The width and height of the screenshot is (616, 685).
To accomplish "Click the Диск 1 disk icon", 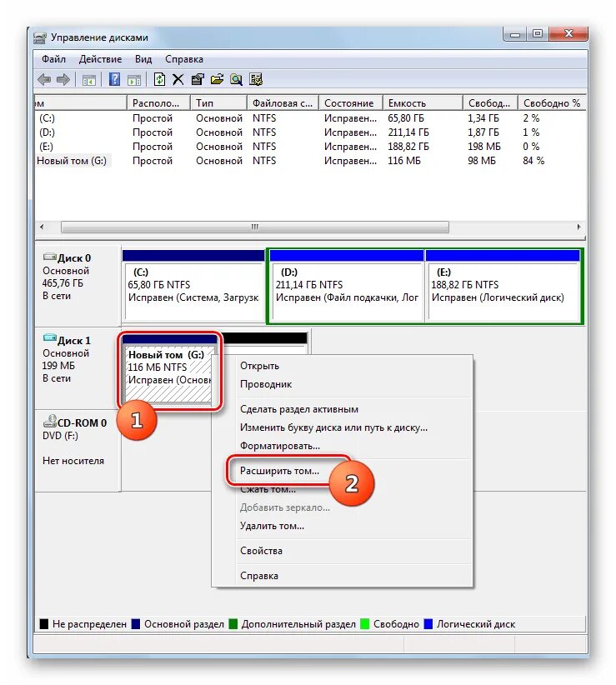I will pos(50,338).
